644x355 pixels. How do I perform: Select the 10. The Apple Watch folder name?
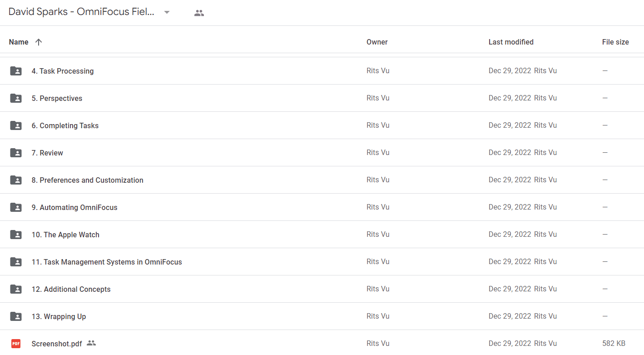point(65,235)
